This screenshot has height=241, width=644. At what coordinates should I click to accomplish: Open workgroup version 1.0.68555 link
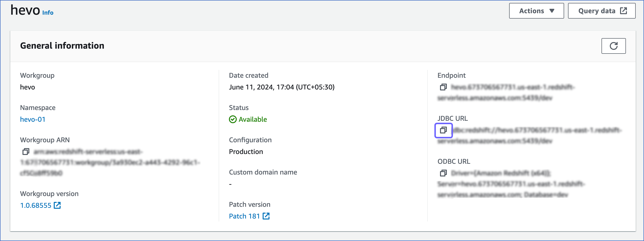pyautogui.click(x=41, y=205)
